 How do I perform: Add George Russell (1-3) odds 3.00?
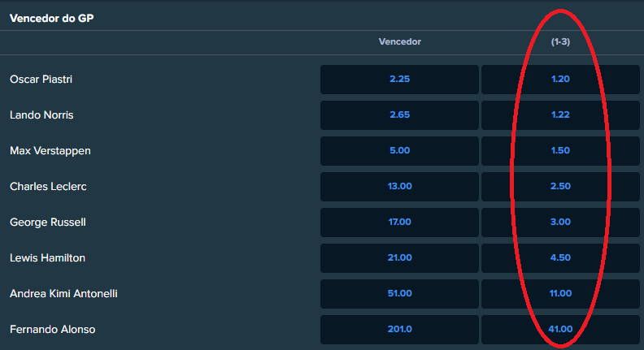560,222
